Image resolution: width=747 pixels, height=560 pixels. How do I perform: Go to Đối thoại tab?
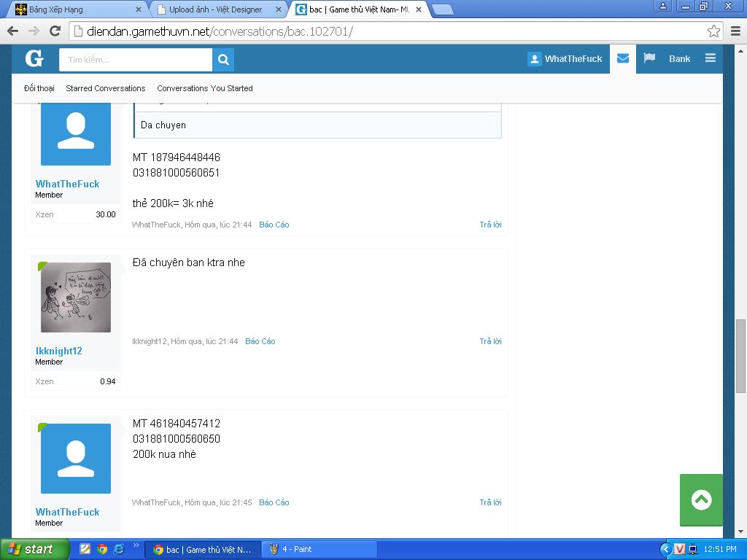(39, 88)
